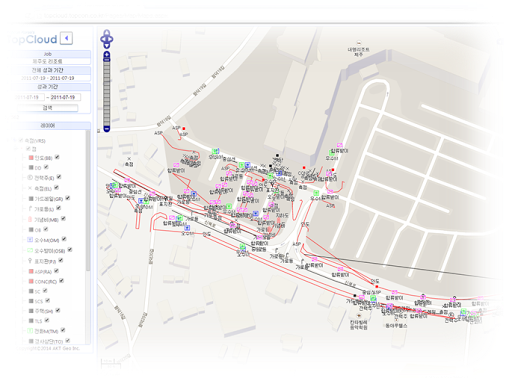Toggle the TLS layer checkbox
The width and height of the screenshot is (512, 384).
click(x=47, y=320)
